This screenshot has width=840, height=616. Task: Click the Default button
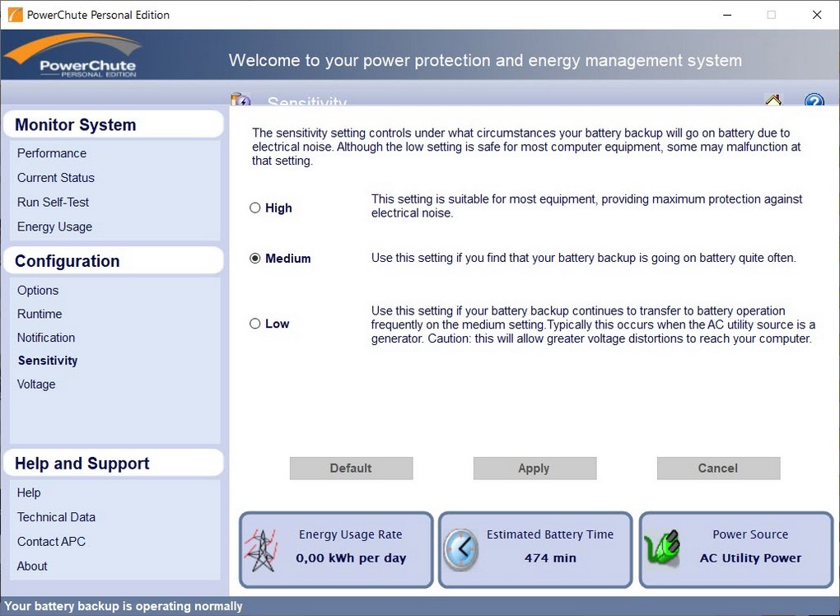coord(351,468)
